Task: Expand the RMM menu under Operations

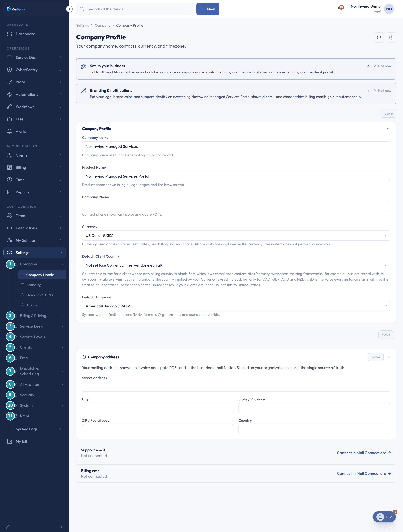Action: tap(35, 82)
